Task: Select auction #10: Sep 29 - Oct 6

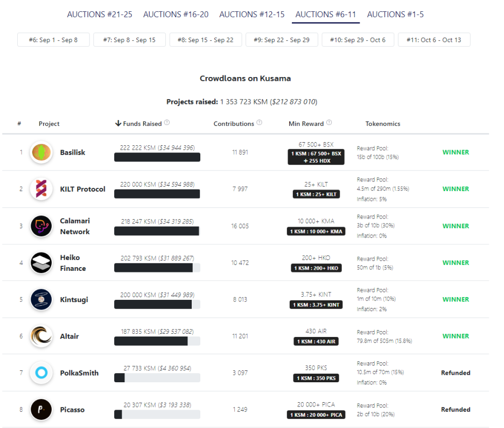Action: 358,40
